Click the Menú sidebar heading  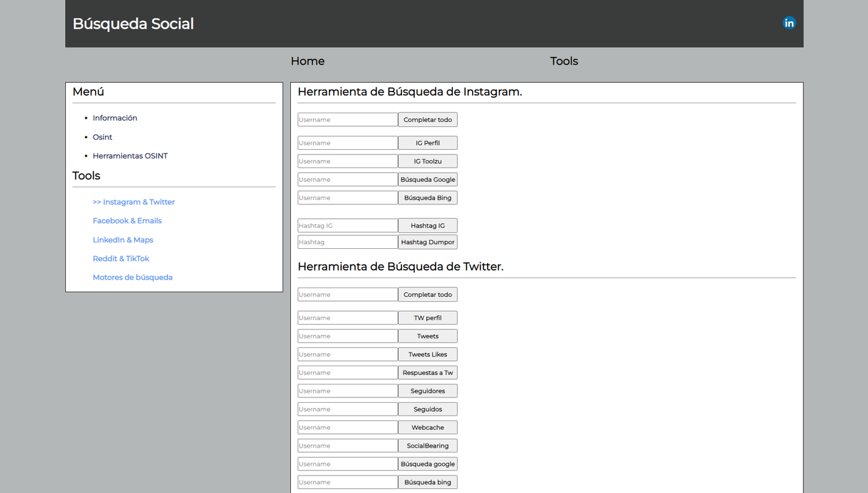(x=88, y=92)
